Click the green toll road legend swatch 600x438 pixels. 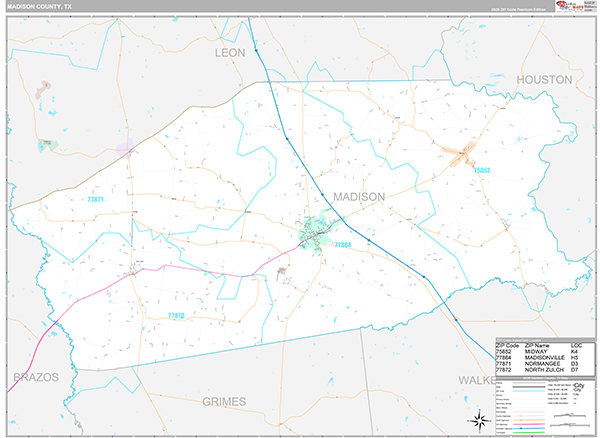pyautogui.click(x=529, y=433)
